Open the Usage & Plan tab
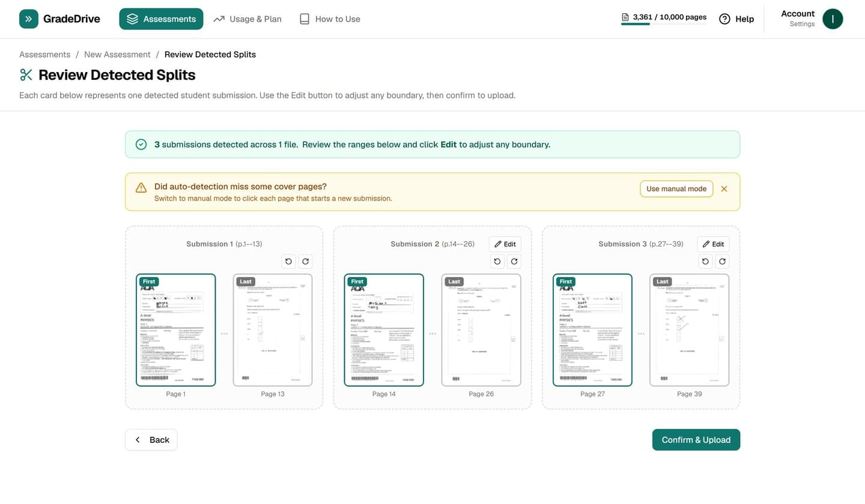The height and width of the screenshot is (504, 865). click(247, 19)
